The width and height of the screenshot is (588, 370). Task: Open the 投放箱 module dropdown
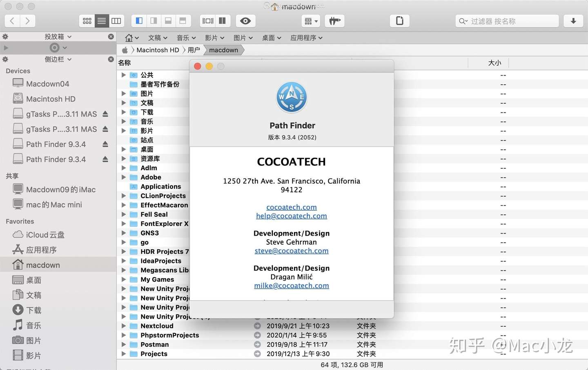pos(58,37)
